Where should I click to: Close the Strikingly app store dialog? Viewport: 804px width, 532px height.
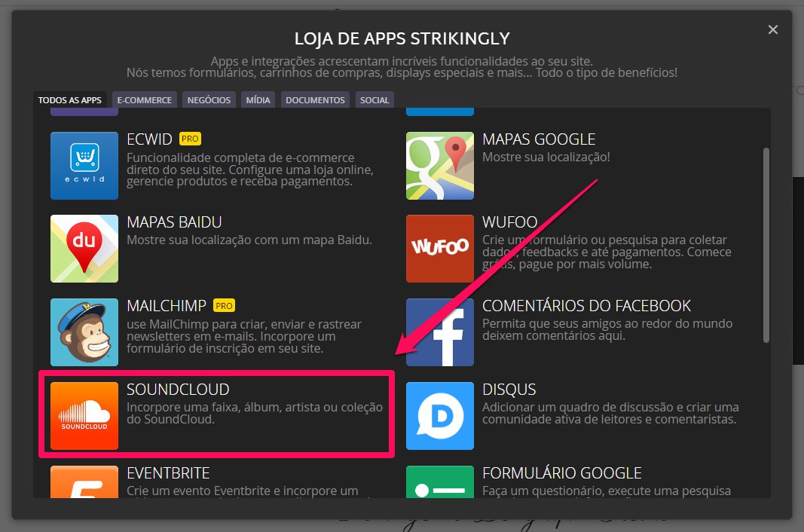772,29
